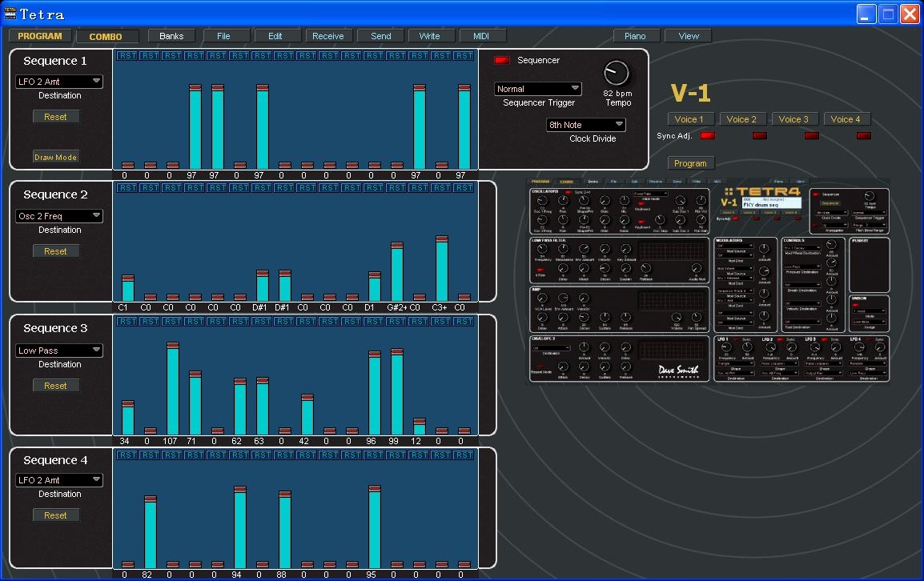The width and height of the screenshot is (924, 581).
Task: Toggle RST above the 82 bar in Sequence 4
Action: pos(150,455)
